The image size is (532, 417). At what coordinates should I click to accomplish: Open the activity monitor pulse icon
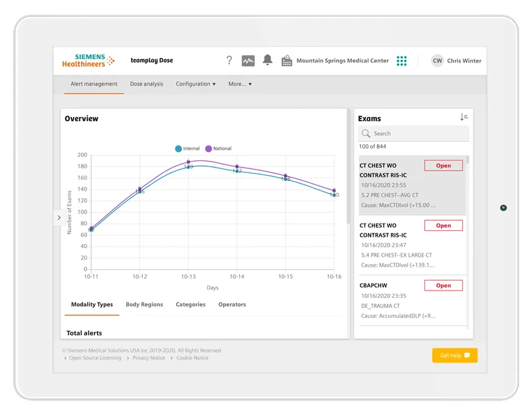[248, 61]
